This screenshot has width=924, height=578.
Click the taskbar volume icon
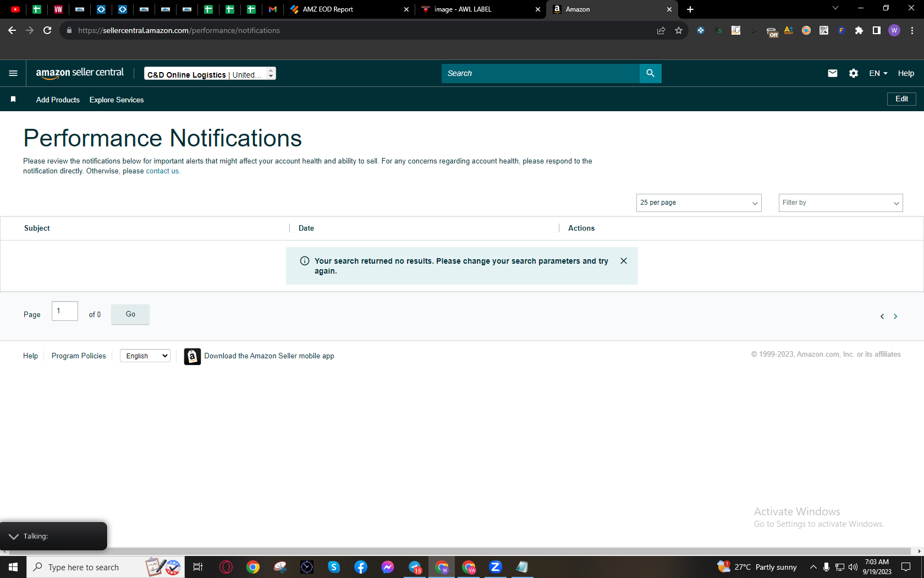pos(853,567)
